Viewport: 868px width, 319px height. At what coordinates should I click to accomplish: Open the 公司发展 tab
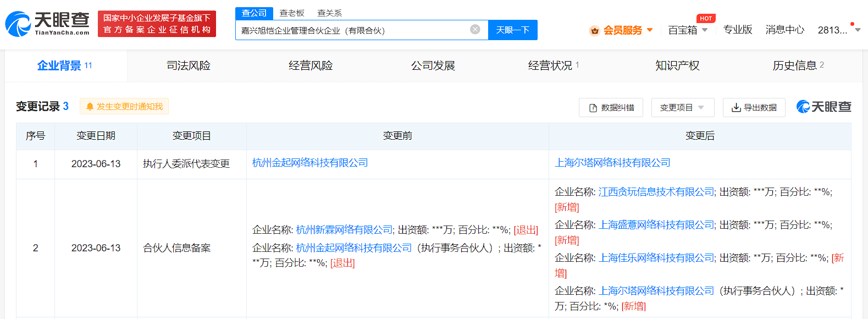[x=433, y=66]
